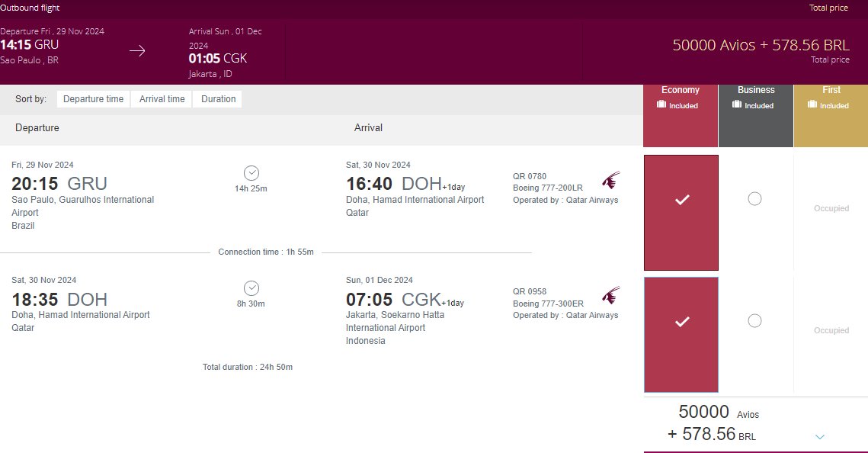This screenshot has width=868, height=453.
Task: Sort flights by Arrival time
Action: point(162,99)
